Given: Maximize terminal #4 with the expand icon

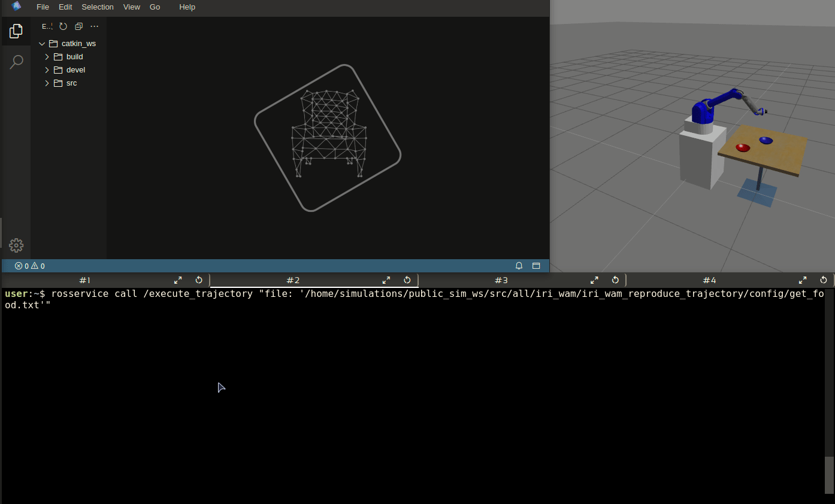Looking at the screenshot, I should tap(803, 280).
